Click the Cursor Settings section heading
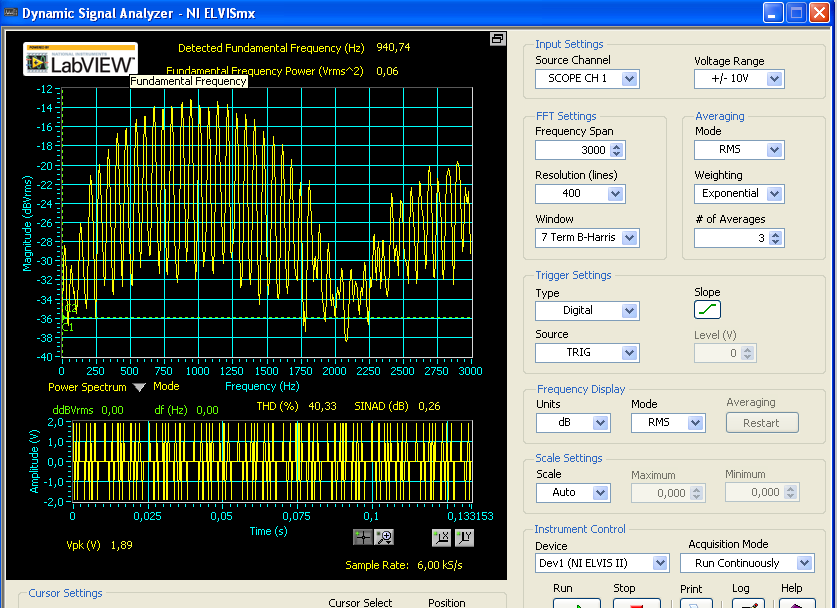 [x=65, y=593]
